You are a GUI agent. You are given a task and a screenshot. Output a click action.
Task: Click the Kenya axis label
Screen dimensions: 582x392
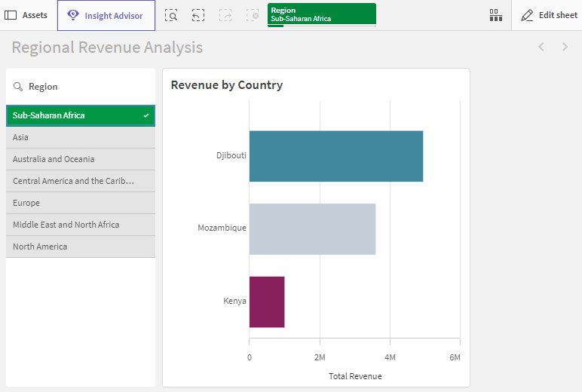(234, 301)
